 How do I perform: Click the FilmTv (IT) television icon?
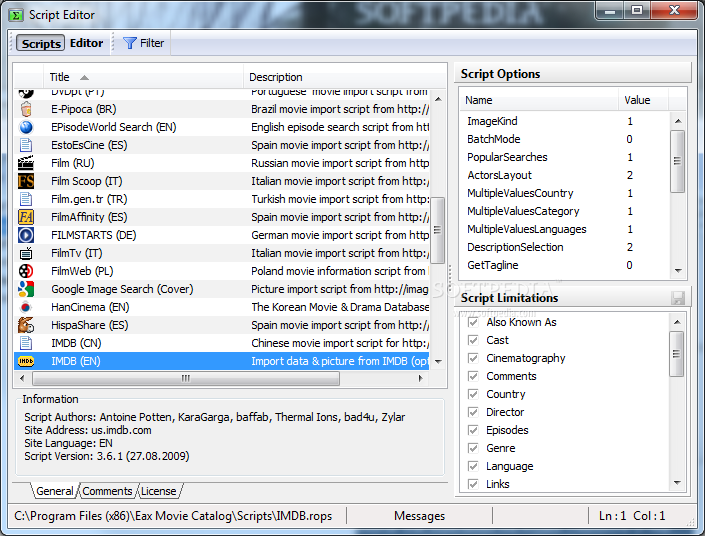click(26, 253)
